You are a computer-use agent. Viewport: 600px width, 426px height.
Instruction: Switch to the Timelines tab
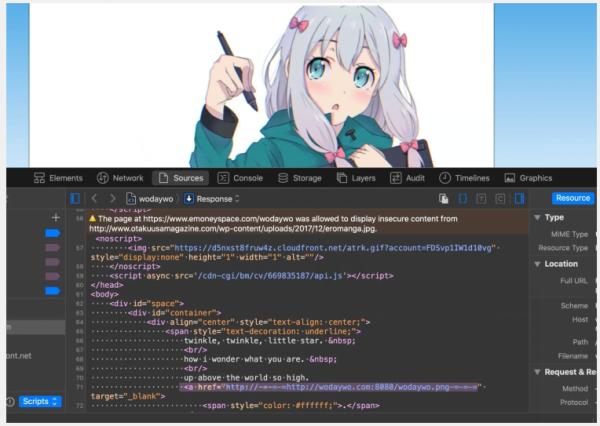tap(464, 178)
